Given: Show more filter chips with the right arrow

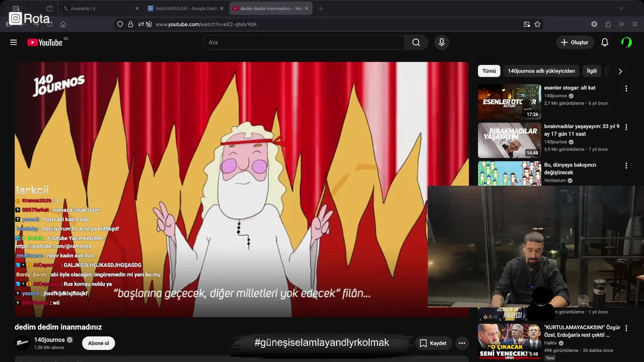Looking at the screenshot, I should pos(620,71).
